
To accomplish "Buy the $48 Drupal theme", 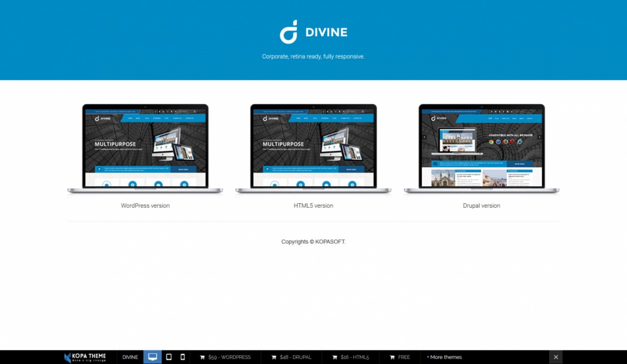I will click(291, 357).
